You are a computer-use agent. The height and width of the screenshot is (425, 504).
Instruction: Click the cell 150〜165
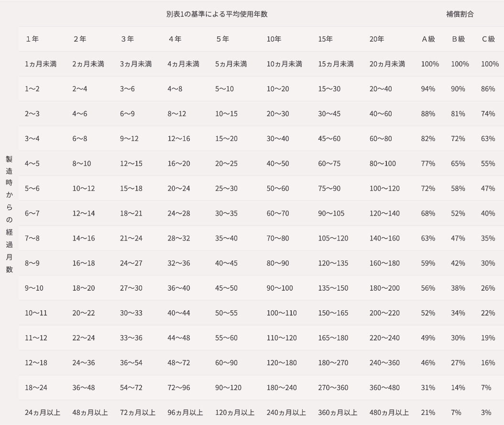(333, 313)
